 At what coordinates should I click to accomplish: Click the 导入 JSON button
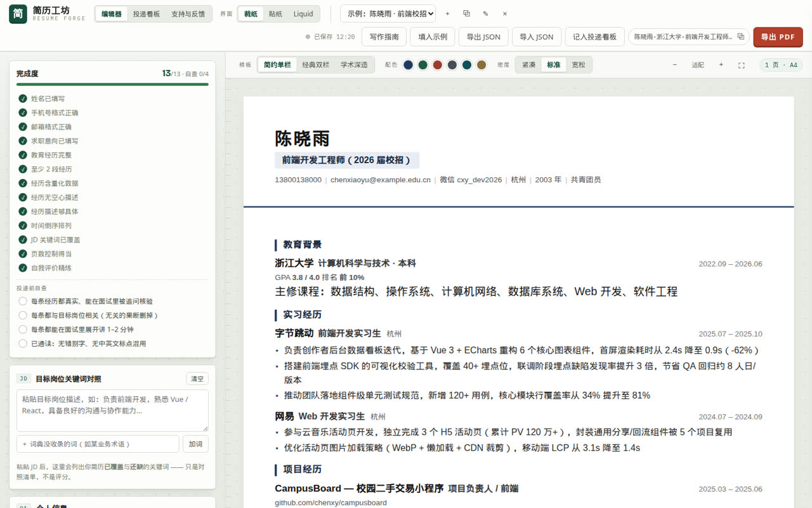coord(537,37)
